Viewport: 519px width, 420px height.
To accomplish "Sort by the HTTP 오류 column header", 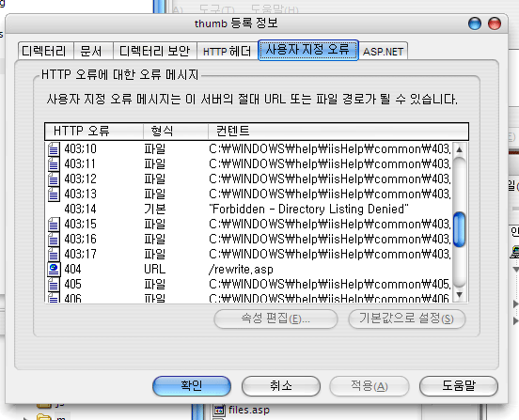I will pyautogui.click(x=94, y=132).
